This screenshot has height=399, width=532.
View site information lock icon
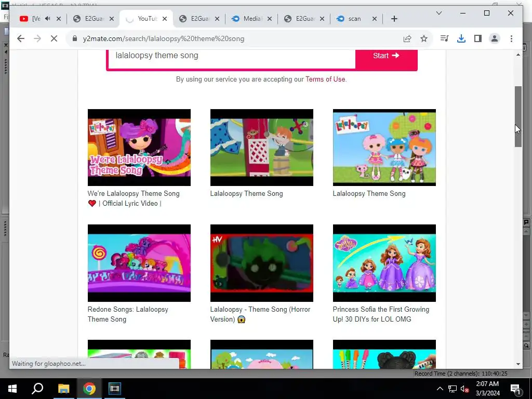point(75,38)
